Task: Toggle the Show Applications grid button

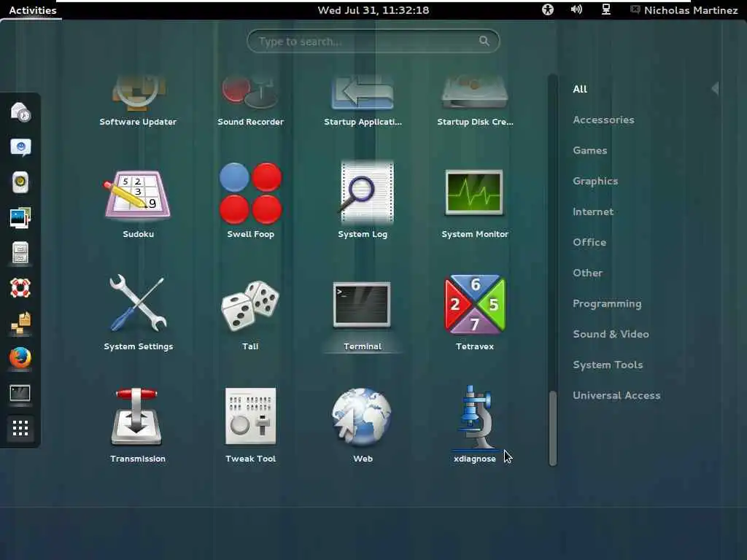Action: (20, 429)
